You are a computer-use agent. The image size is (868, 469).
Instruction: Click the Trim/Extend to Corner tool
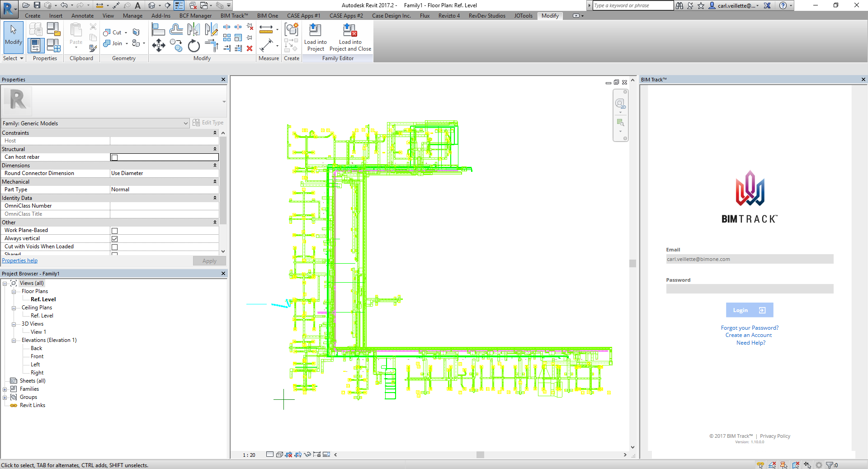click(211, 46)
